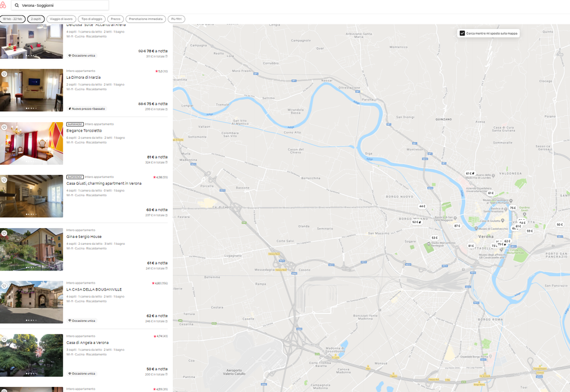The height and width of the screenshot is (392, 570).
Task: Open info icon beside '241 € in totale'
Action: point(167,268)
